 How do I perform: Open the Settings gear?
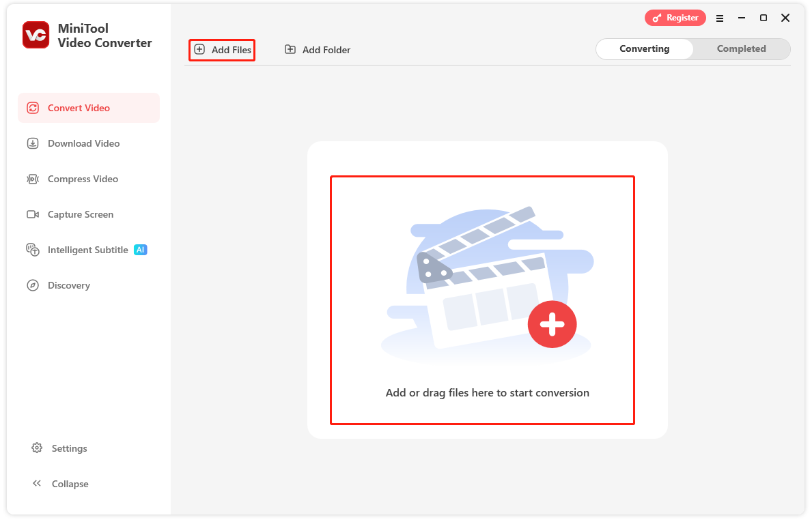coord(37,448)
